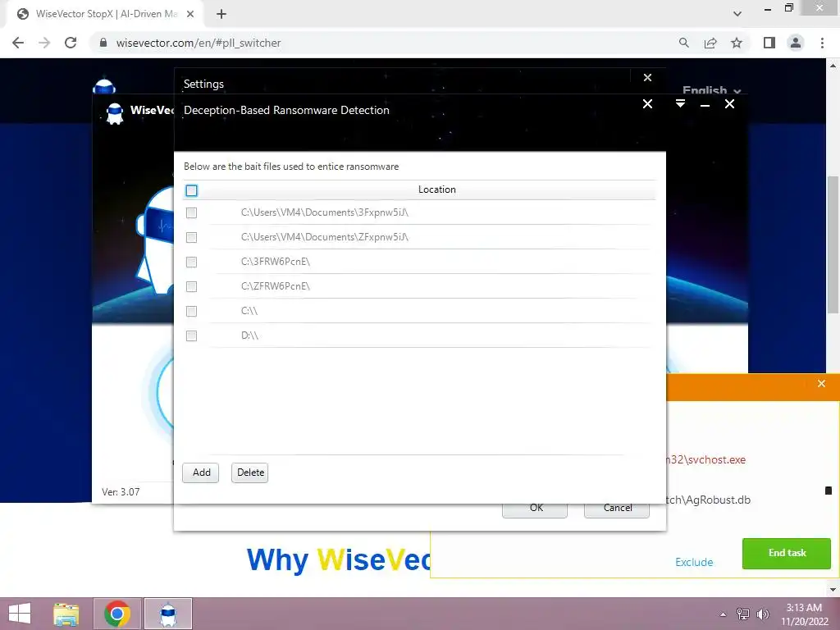Viewport: 840px width, 630px height.
Task: Click the volume speaker tray icon
Action: pyautogui.click(x=762, y=614)
